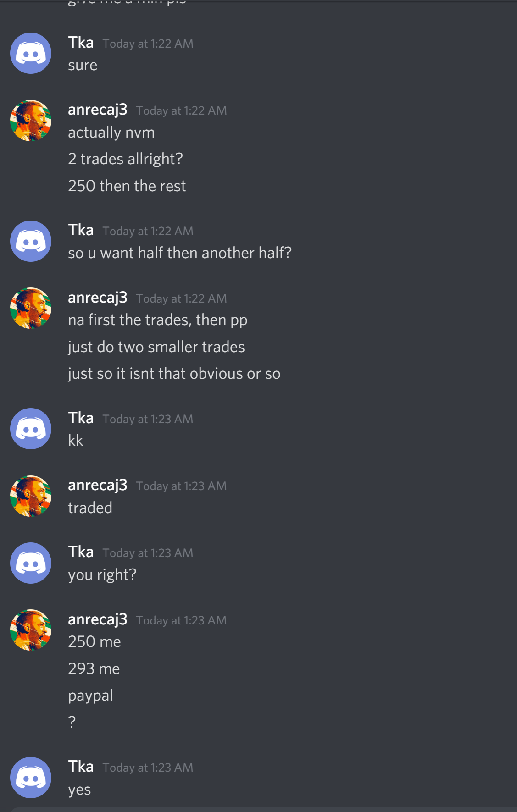Click username Tka above "sure"

click(x=81, y=43)
